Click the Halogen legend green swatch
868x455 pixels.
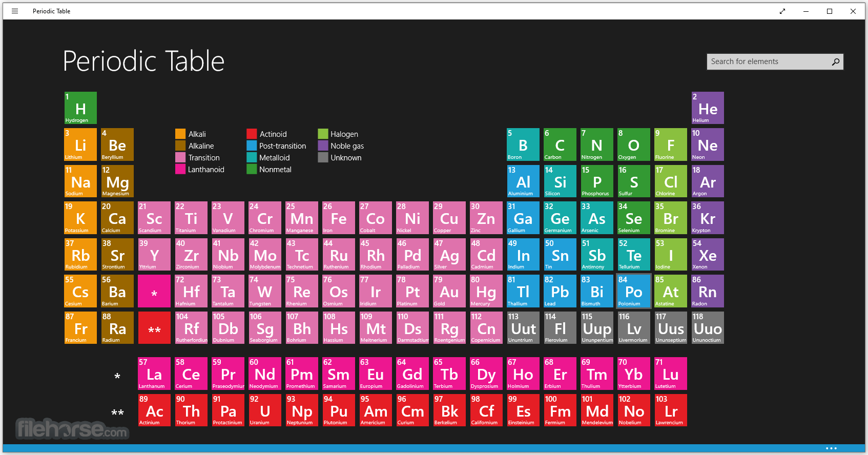[x=323, y=134]
